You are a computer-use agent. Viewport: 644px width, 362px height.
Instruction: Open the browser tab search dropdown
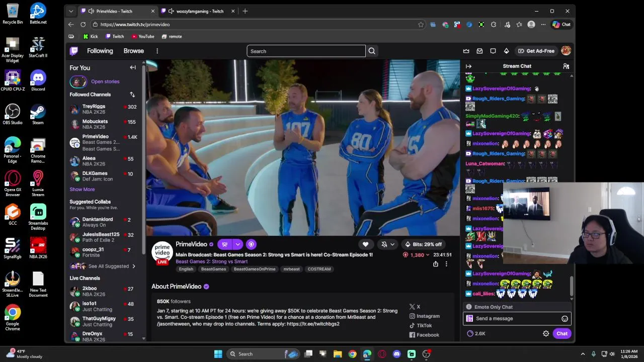tap(71, 11)
